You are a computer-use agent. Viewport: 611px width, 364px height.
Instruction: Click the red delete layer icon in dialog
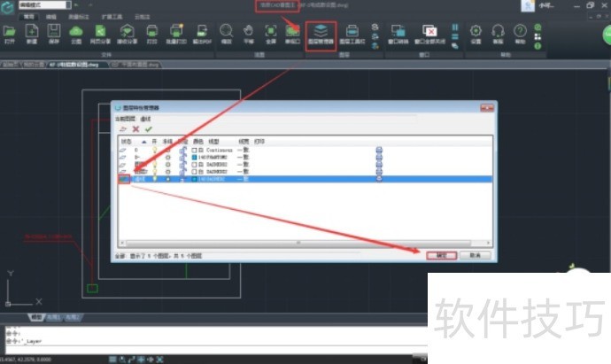pyautogui.click(x=135, y=128)
